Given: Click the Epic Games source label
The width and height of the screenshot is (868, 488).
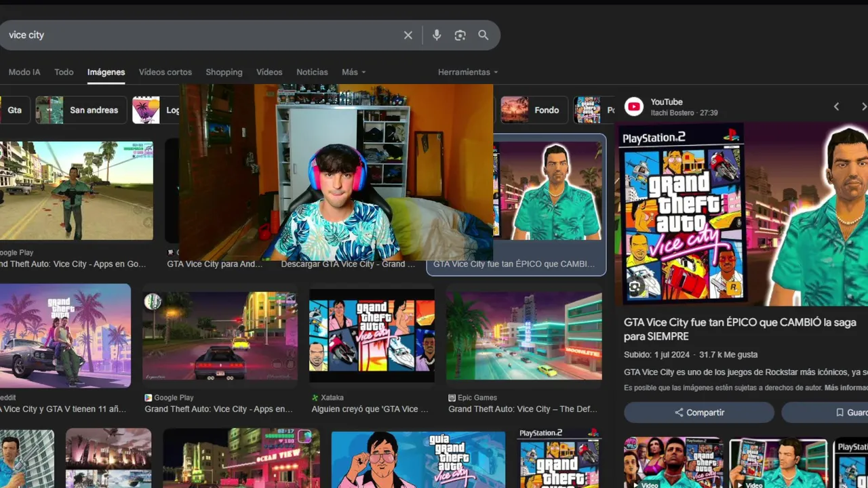Looking at the screenshot, I should 477,398.
